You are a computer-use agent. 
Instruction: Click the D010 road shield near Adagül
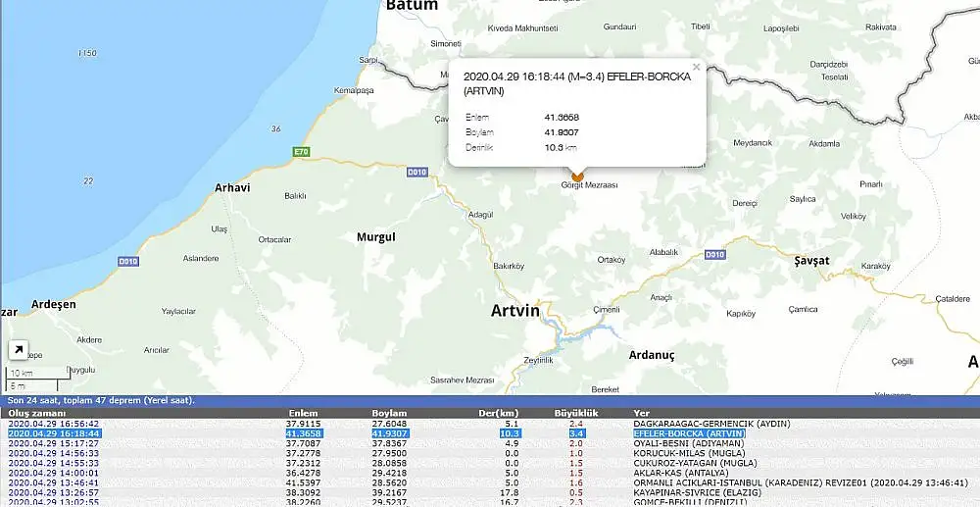tap(416, 172)
